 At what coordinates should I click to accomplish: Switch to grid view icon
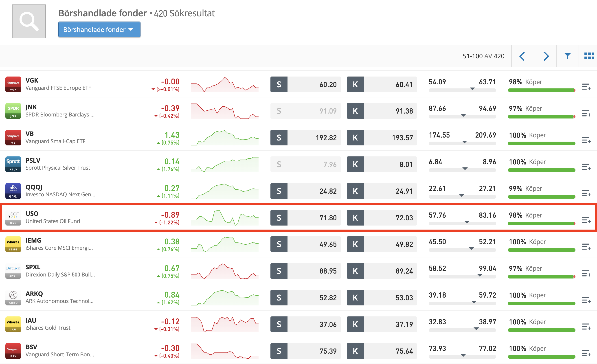pyautogui.click(x=589, y=56)
